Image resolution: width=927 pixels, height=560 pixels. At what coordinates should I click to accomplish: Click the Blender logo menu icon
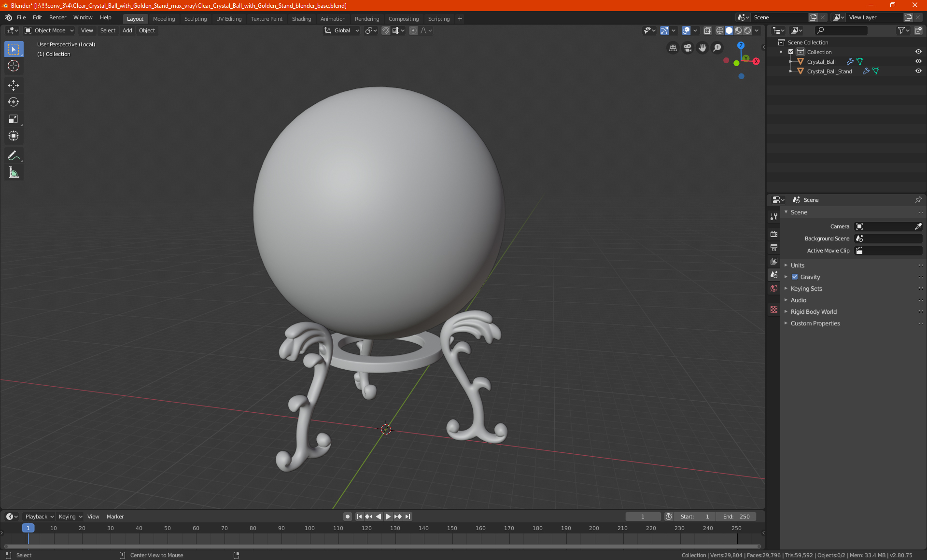8,17
